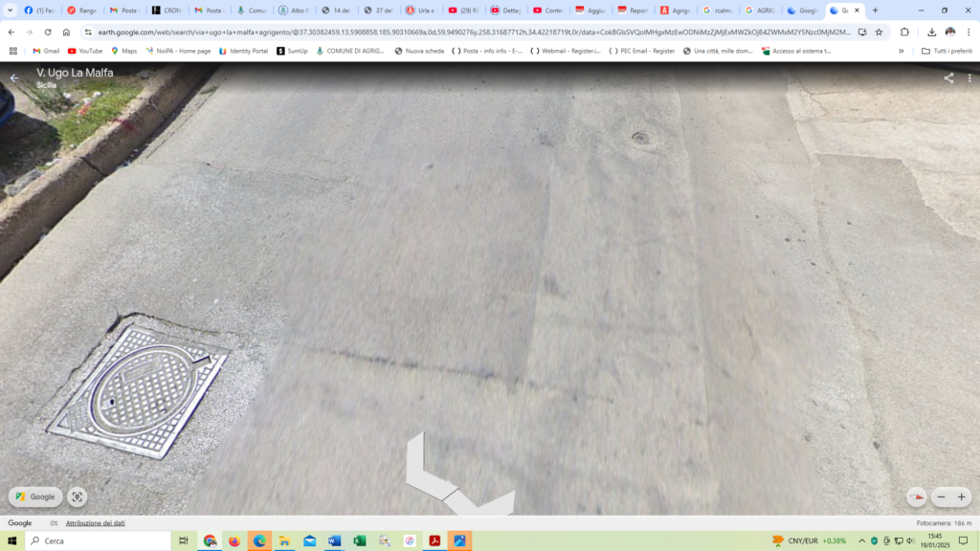Open the tab search dropdown arrow
The height and width of the screenshot is (551, 980).
[x=11, y=11]
